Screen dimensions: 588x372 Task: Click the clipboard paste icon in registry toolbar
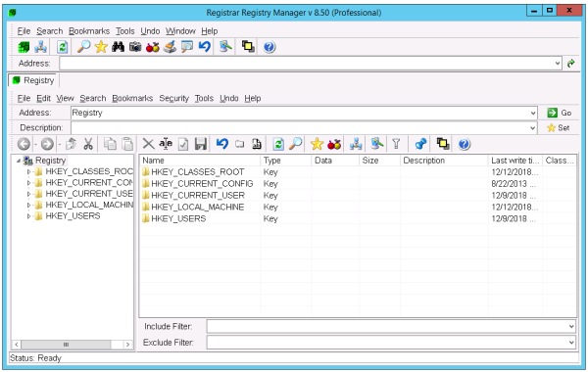coord(127,144)
